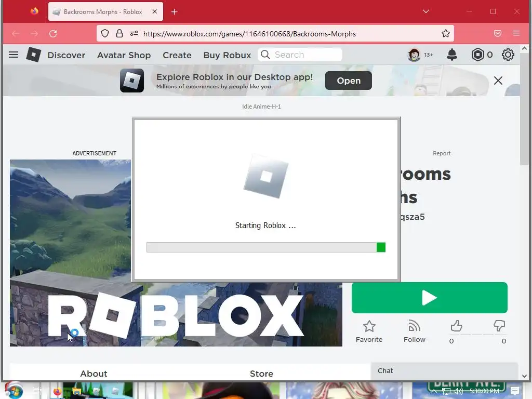Click the site security padlock icon
This screenshot has height=399, width=532.
pyautogui.click(x=119, y=34)
